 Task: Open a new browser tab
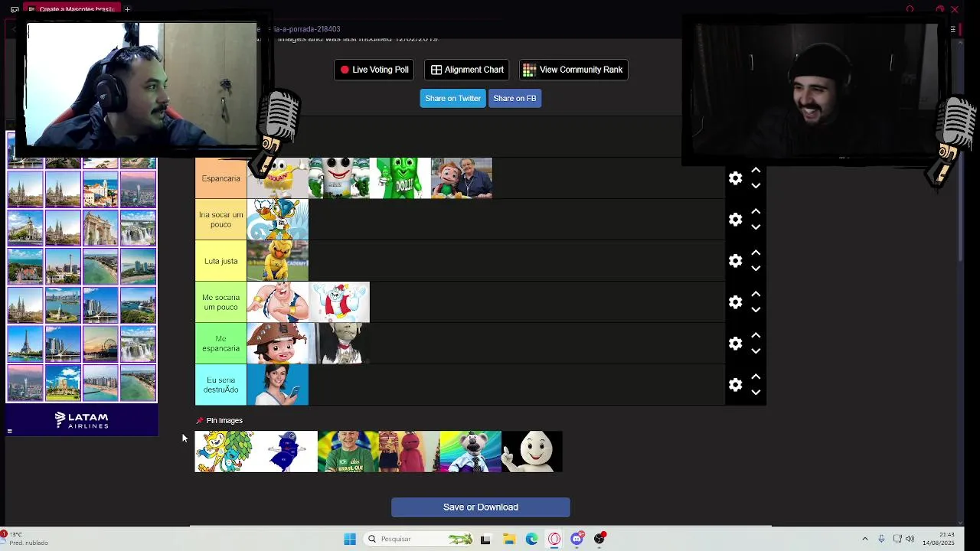(x=127, y=9)
